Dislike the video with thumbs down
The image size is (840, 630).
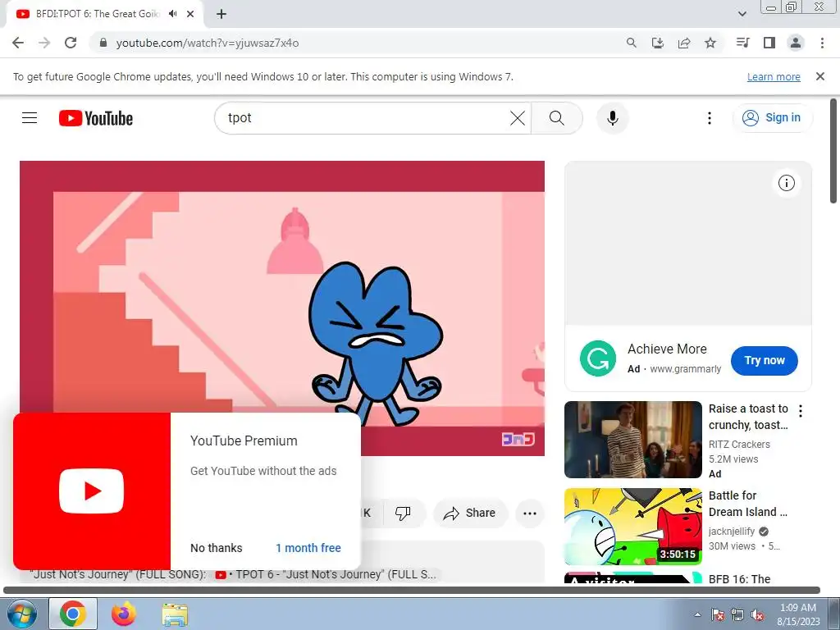coord(403,514)
